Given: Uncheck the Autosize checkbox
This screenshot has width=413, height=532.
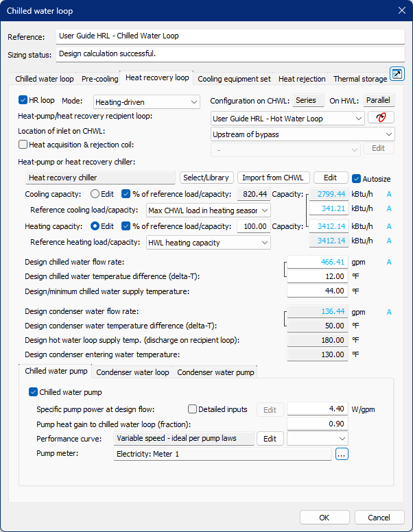Looking at the screenshot, I should [356, 178].
